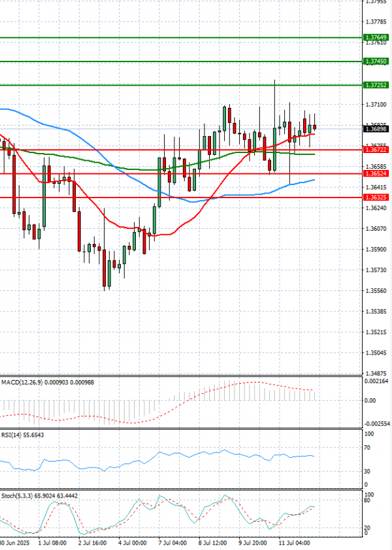Click the green 1.37450 resistance price label
The width and height of the screenshot is (392, 550).
click(376, 61)
